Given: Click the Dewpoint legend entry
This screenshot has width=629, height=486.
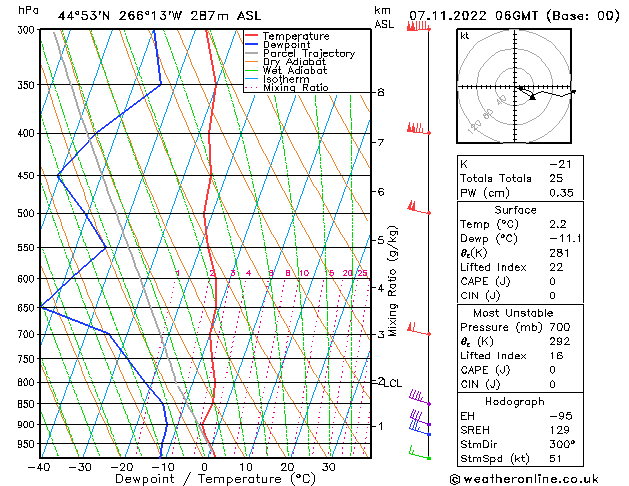Looking at the screenshot, I should 278,45.
